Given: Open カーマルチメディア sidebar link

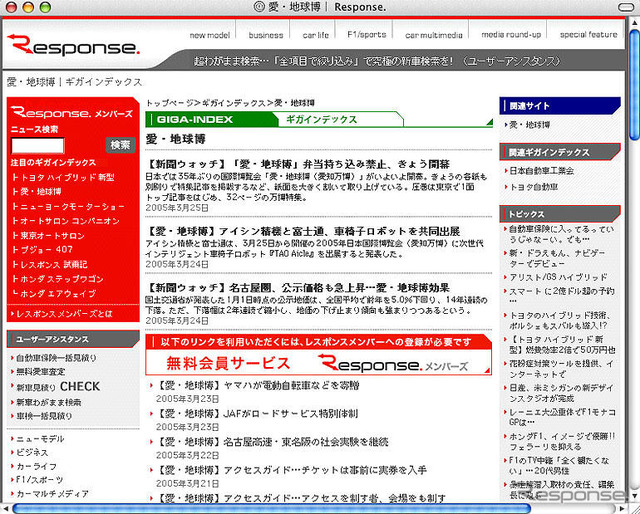Looking at the screenshot, I should [50, 494].
